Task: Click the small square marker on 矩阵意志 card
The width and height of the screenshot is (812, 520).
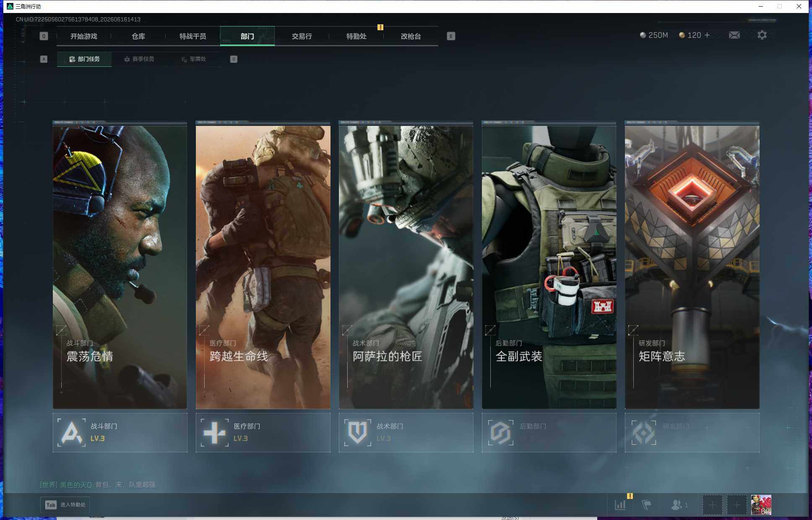Action: coord(633,330)
